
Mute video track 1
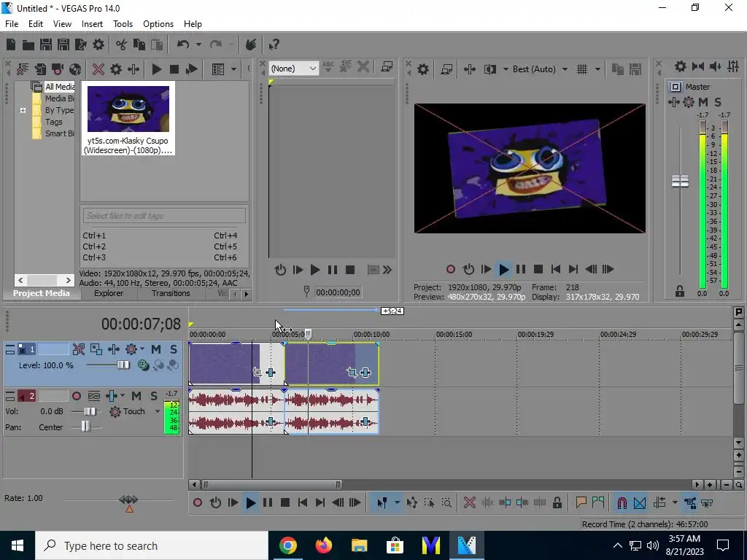pyautogui.click(x=156, y=349)
